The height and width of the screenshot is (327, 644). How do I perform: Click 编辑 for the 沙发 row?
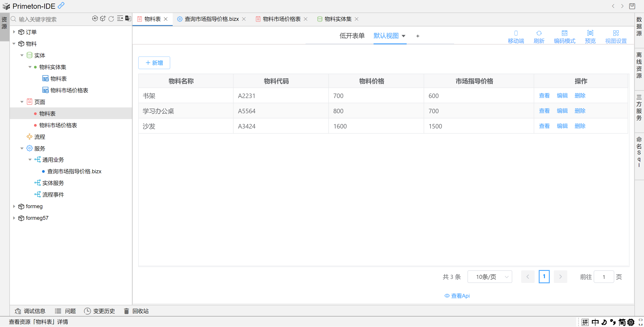coord(562,126)
